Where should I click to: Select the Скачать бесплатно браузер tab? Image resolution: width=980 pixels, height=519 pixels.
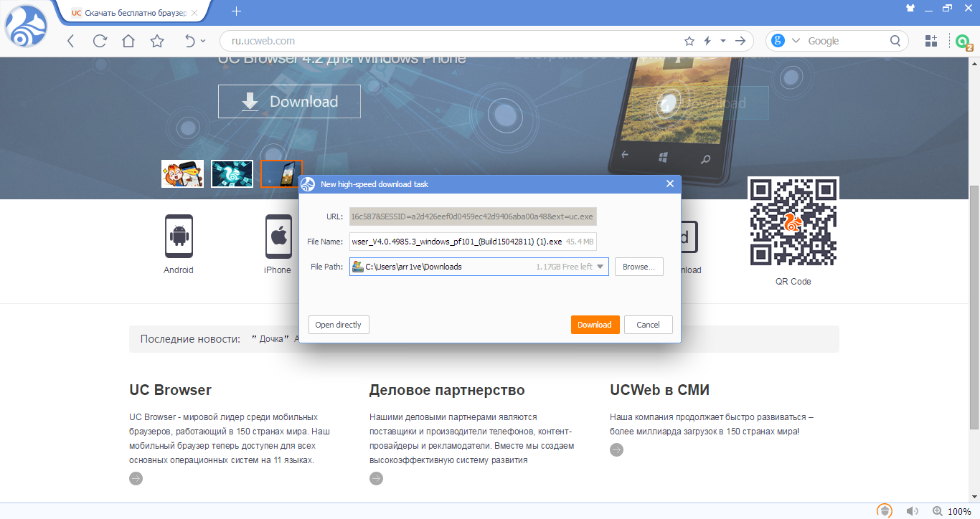(x=136, y=12)
